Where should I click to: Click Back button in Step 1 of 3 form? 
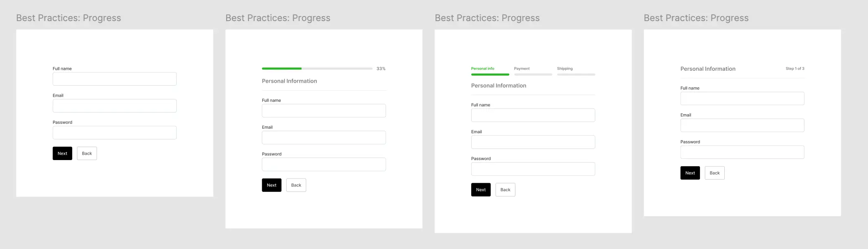pyautogui.click(x=715, y=173)
